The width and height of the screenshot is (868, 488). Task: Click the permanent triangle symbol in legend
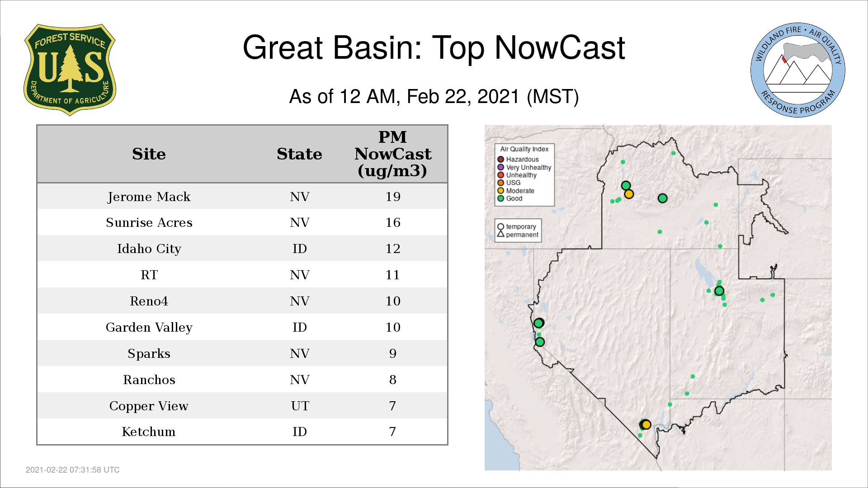click(x=500, y=234)
